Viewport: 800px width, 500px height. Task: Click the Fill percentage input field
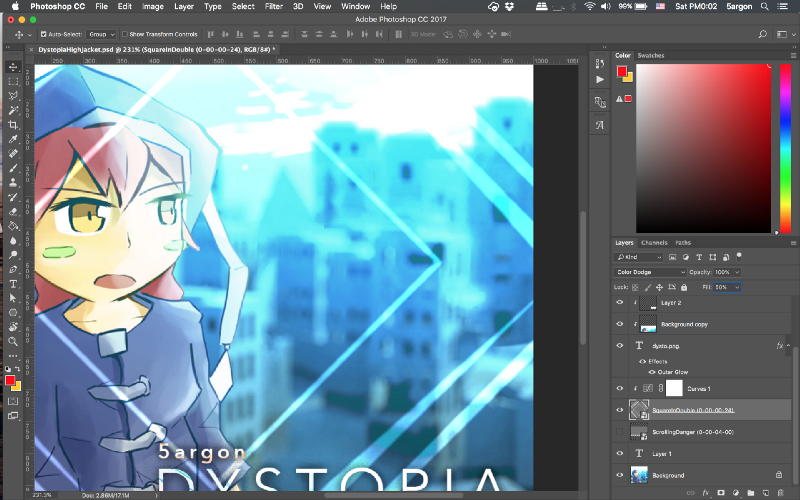[x=722, y=287]
